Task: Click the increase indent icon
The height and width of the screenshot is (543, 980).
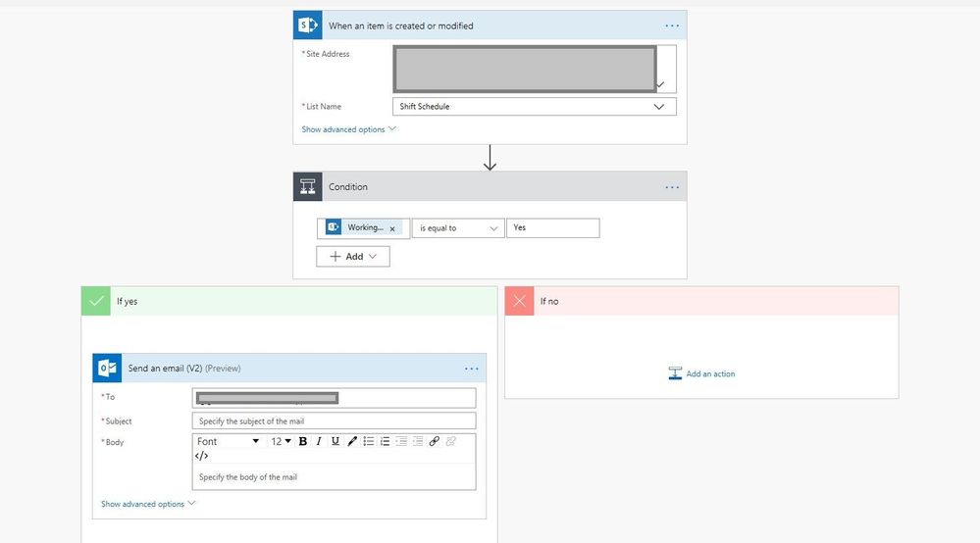Action: pos(418,441)
